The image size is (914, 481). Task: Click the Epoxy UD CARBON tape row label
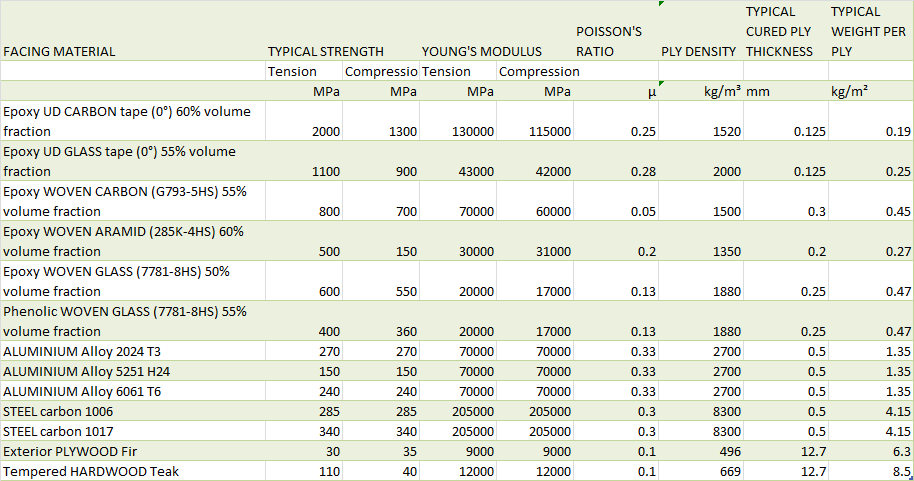tap(133, 121)
